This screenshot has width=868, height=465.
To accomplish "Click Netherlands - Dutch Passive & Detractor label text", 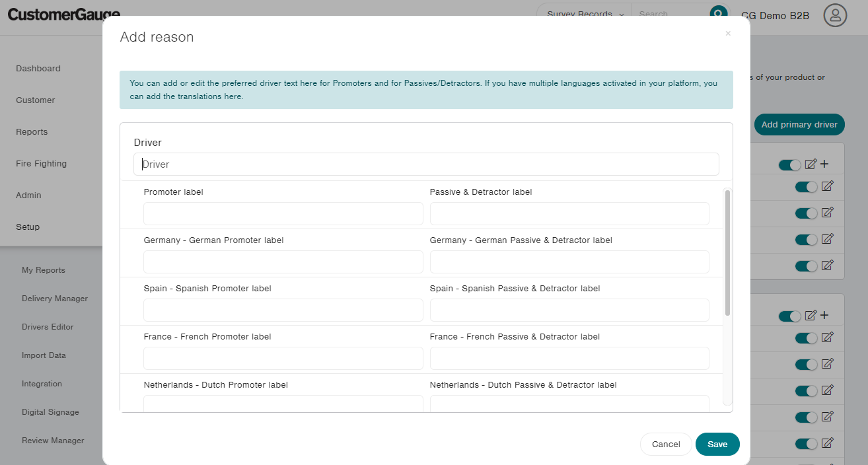I will 523,384.
